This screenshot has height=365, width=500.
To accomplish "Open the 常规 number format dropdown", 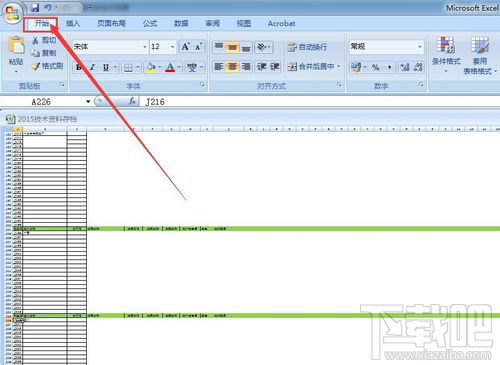I will [420, 47].
